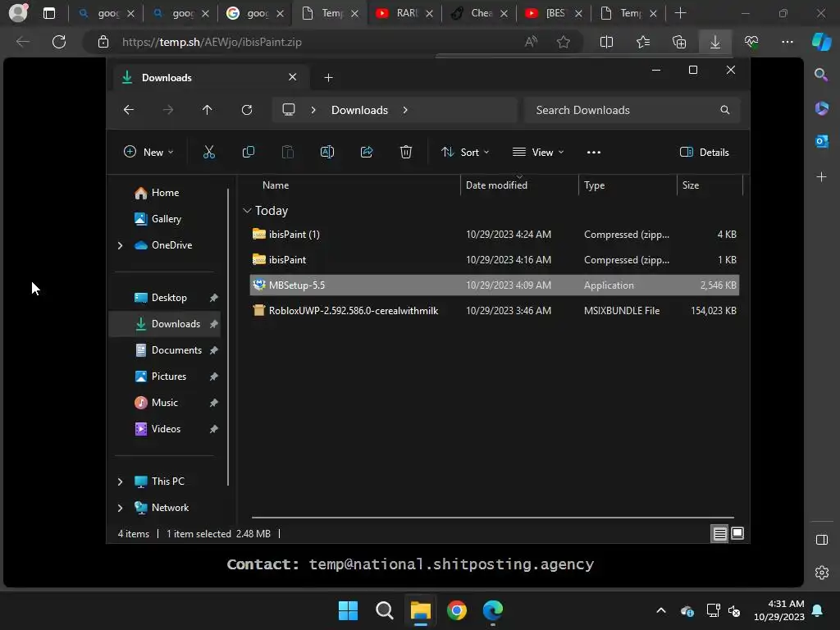
Task: Expand the This PC tree node
Action: click(120, 482)
